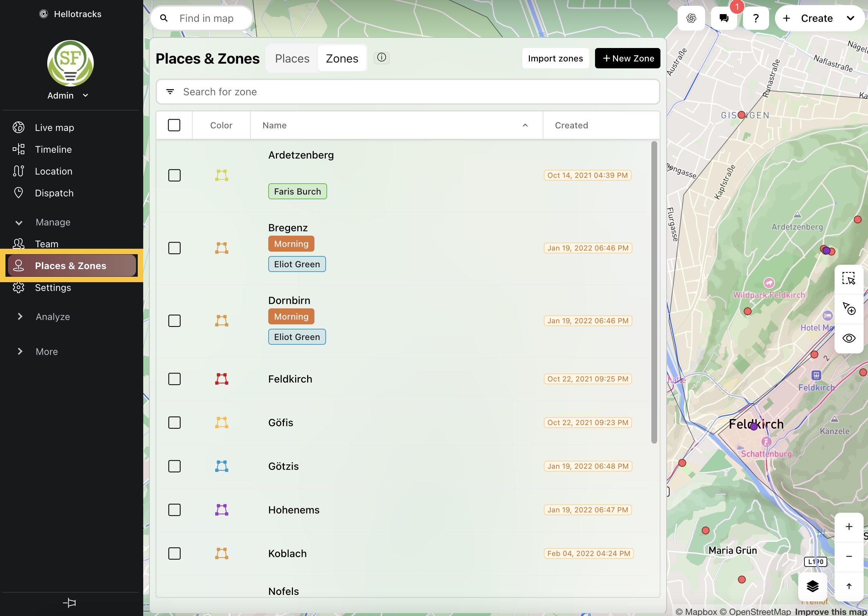The width and height of the screenshot is (868, 616).
Task: Expand the More section in the sidebar
Action: [19, 351]
